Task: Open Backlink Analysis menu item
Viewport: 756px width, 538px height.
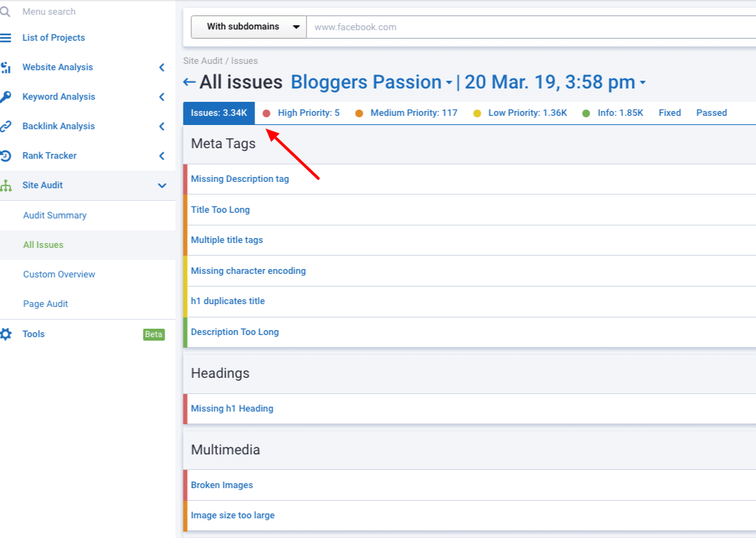Action: [x=58, y=126]
